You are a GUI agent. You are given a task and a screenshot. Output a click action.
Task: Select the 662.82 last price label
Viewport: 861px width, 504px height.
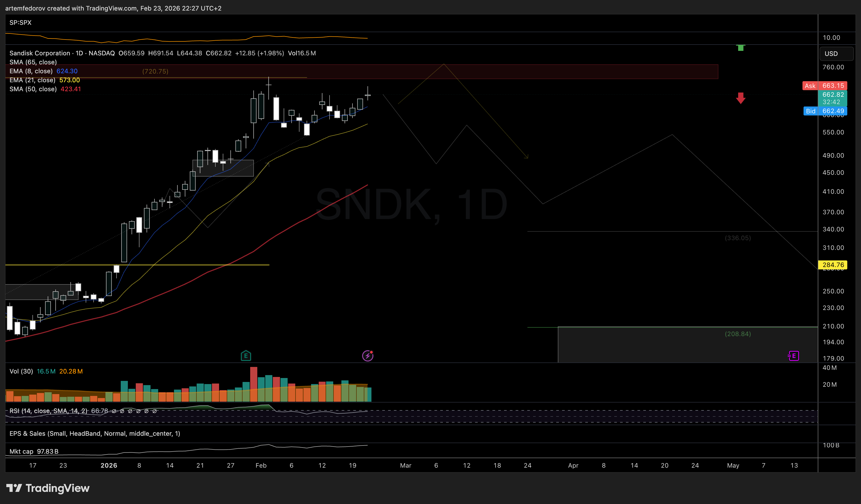pyautogui.click(x=833, y=95)
